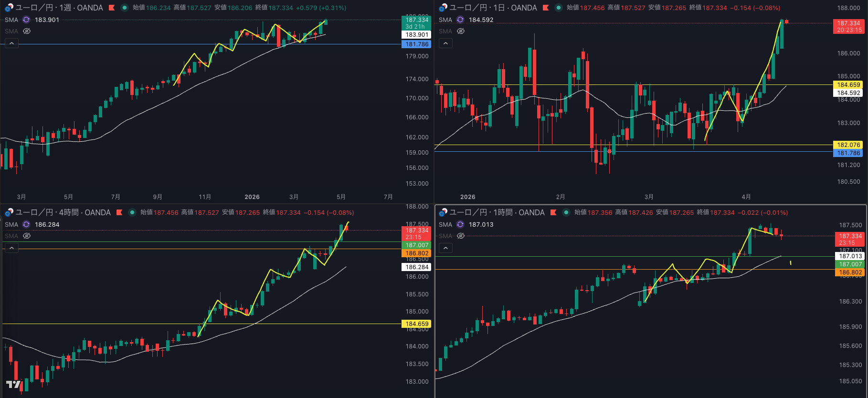
Task: Click the green market status dot on the daily chart
Action: point(558,8)
